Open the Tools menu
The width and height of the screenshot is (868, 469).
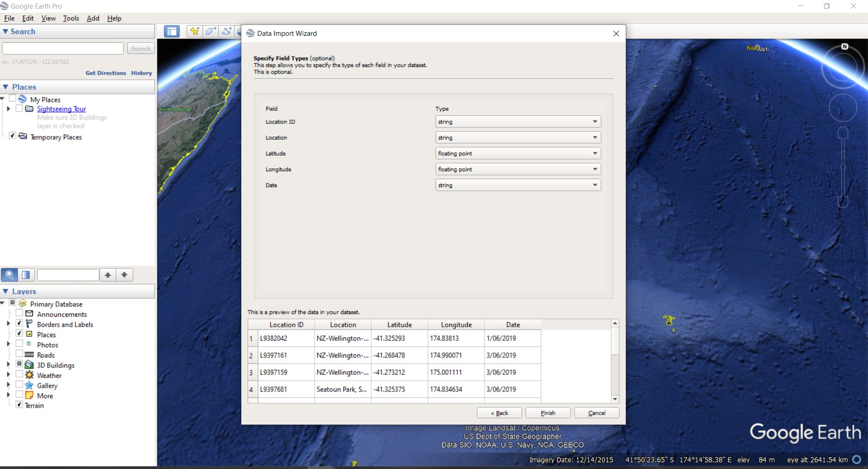click(71, 18)
